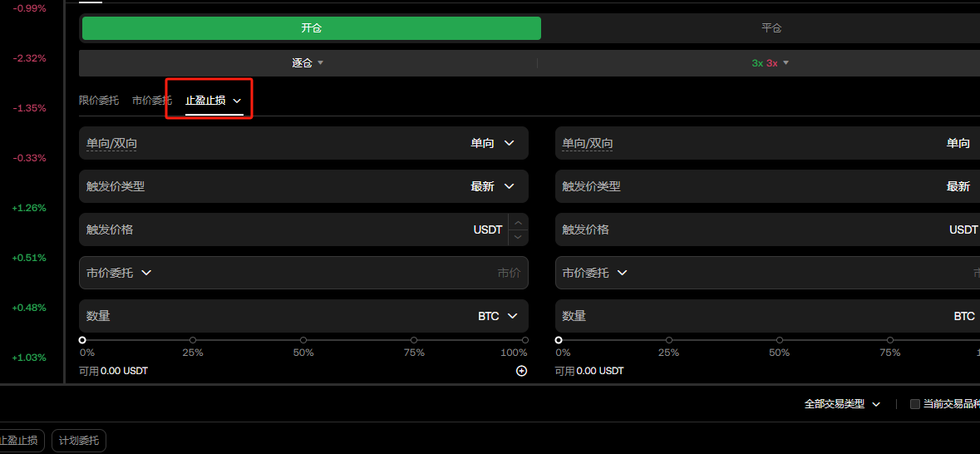Expand the 止盈止损 dropdown chevron
The image size is (980, 454).
point(237,101)
